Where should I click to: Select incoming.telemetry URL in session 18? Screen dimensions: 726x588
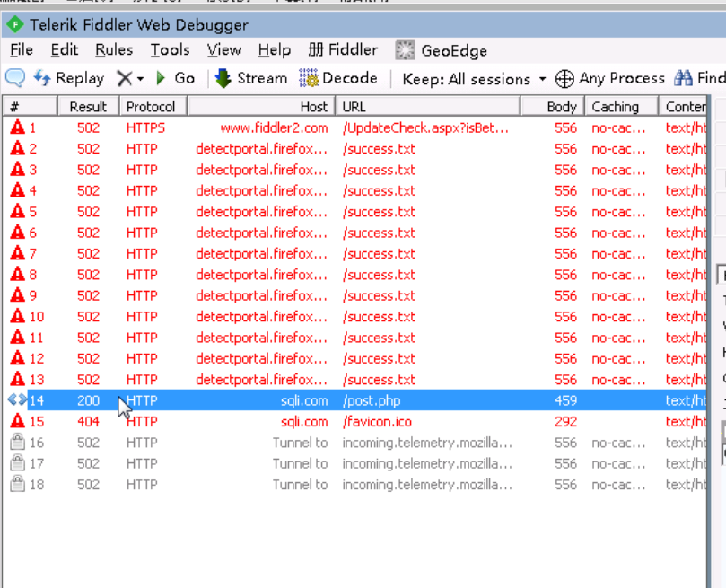(427, 485)
